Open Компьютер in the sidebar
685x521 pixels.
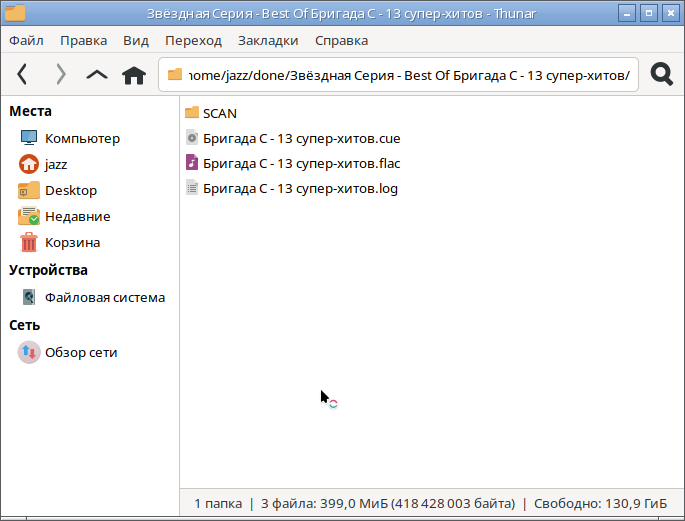coord(82,138)
